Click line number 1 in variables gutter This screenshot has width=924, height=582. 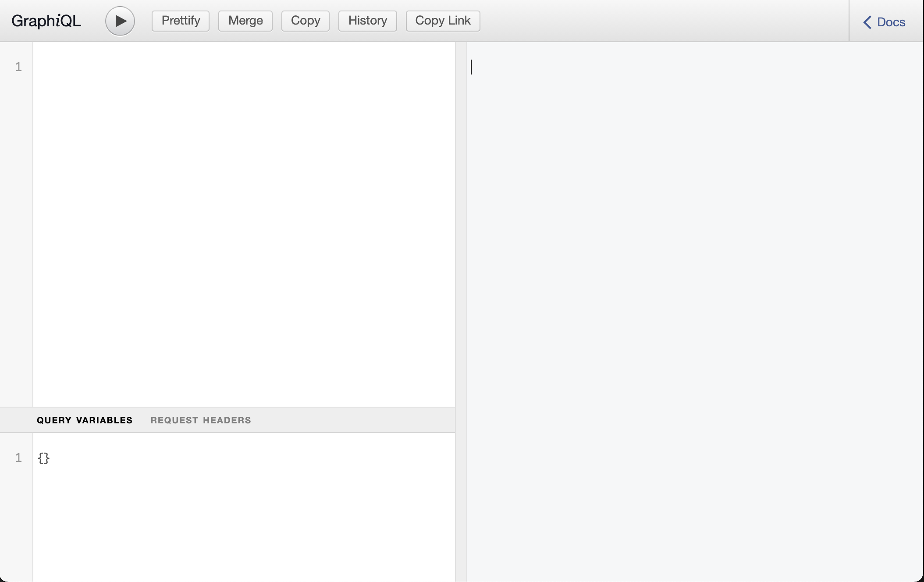pyautogui.click(x=18, y=458)
